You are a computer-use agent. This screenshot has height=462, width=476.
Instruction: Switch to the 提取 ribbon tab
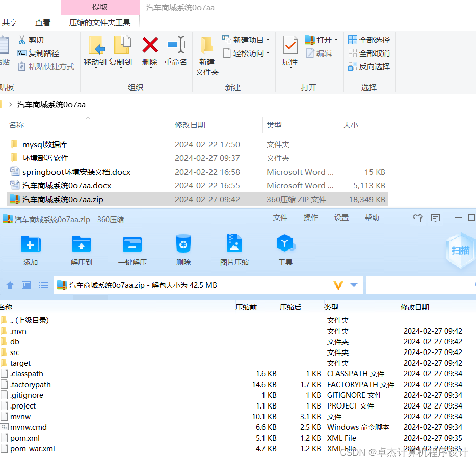pyautogui.click(x=99, y=7)
